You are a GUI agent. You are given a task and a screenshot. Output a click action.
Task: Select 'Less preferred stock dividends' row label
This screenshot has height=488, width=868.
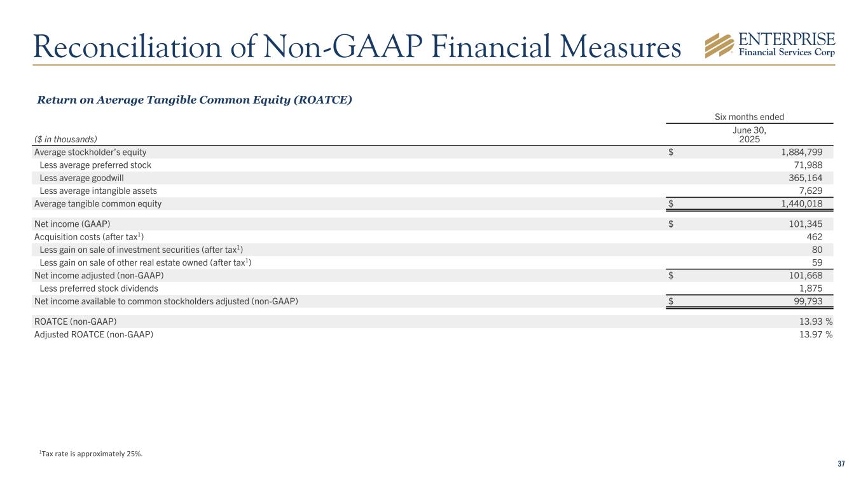point(99,288)
